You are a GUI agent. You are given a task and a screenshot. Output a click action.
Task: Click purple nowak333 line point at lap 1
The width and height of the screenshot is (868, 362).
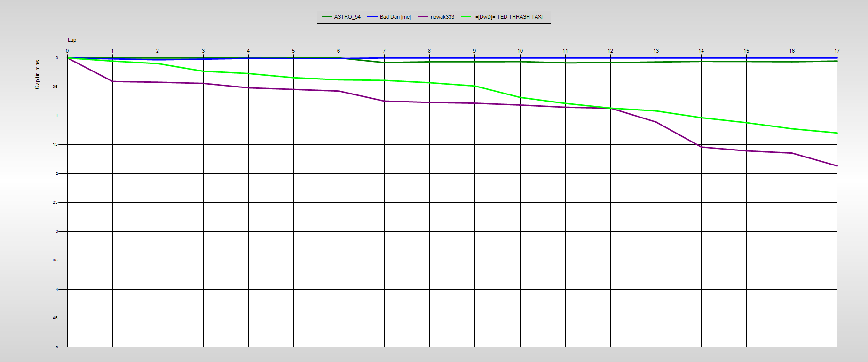click(112, 81)
